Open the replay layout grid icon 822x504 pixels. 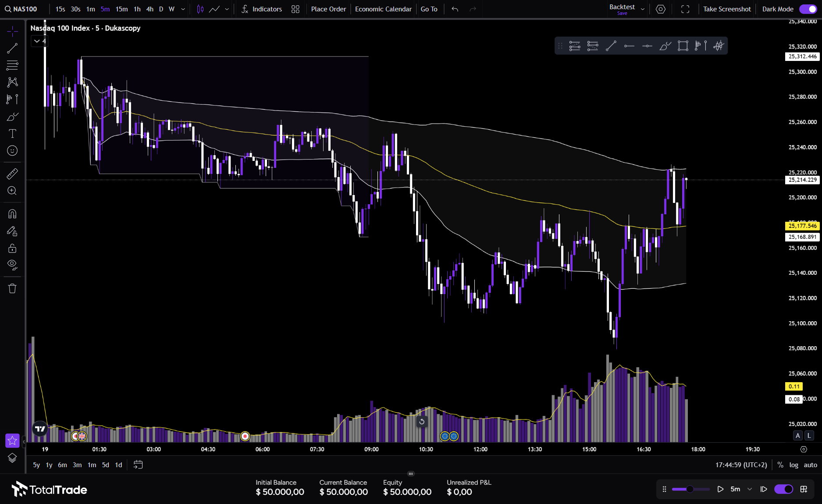804,489
